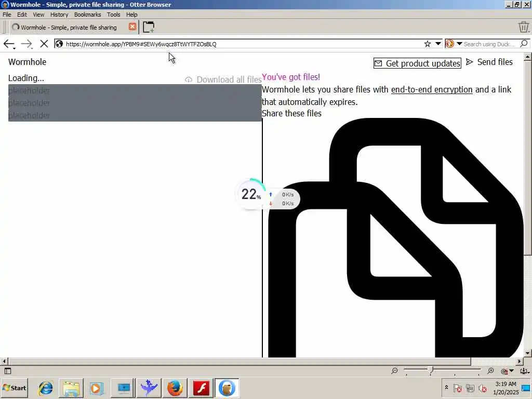
Task: Click the paper plane send icon
Action: [470, 62]
